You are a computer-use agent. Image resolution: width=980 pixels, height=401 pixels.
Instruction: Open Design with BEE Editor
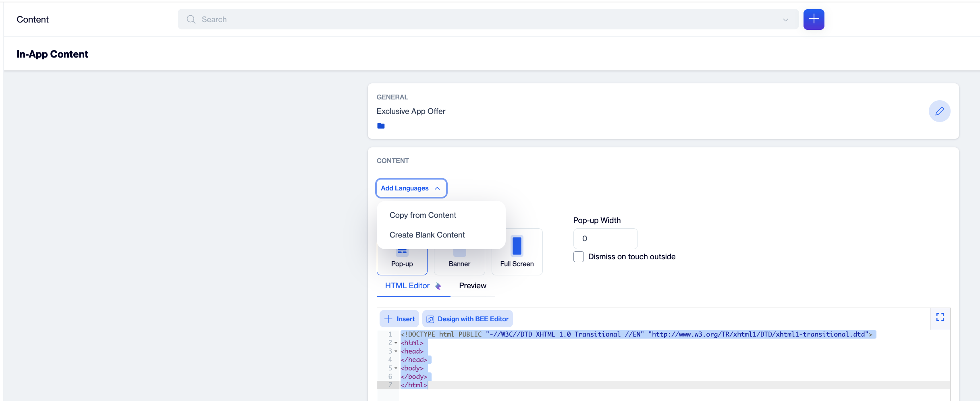467,319
